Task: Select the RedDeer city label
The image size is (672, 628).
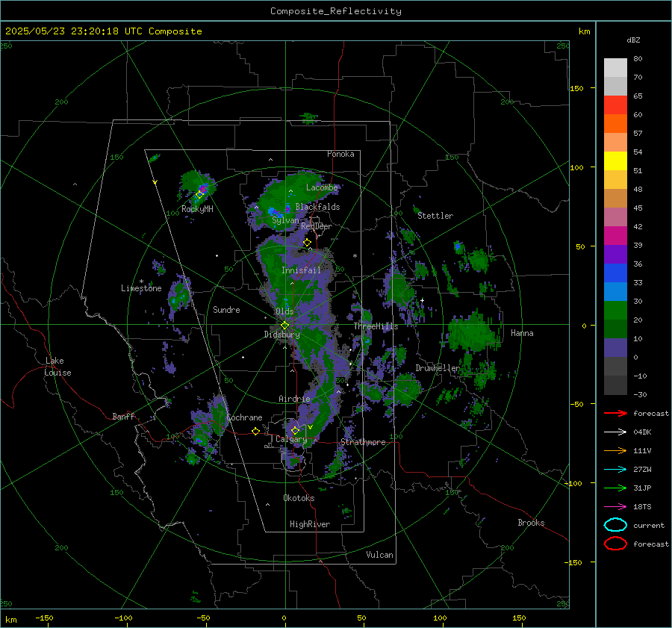Action: 317,226
